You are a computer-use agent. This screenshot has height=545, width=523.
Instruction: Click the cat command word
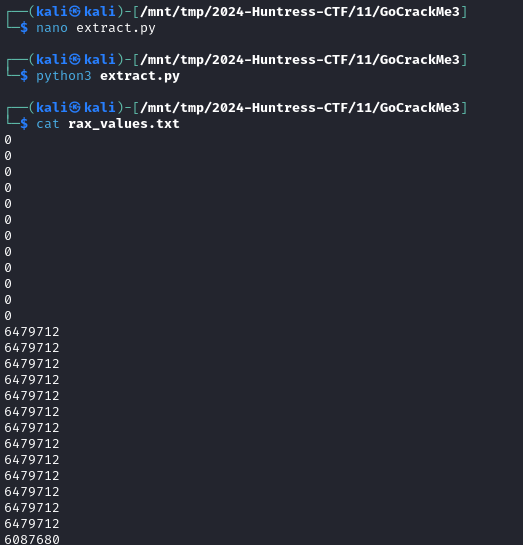[48, 124]
